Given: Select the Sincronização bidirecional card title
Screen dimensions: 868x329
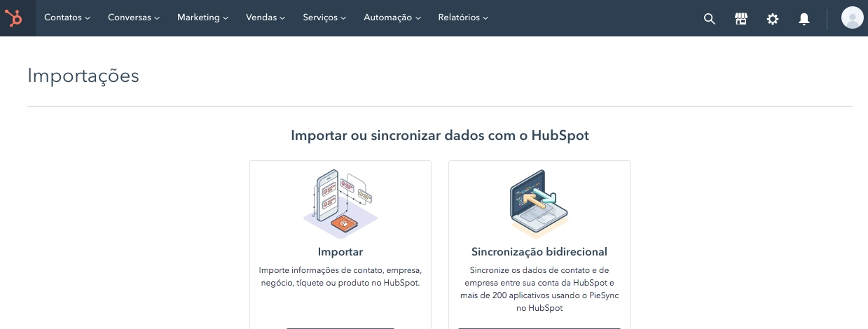Looking at the screenshot, I should tap(539, 252).
